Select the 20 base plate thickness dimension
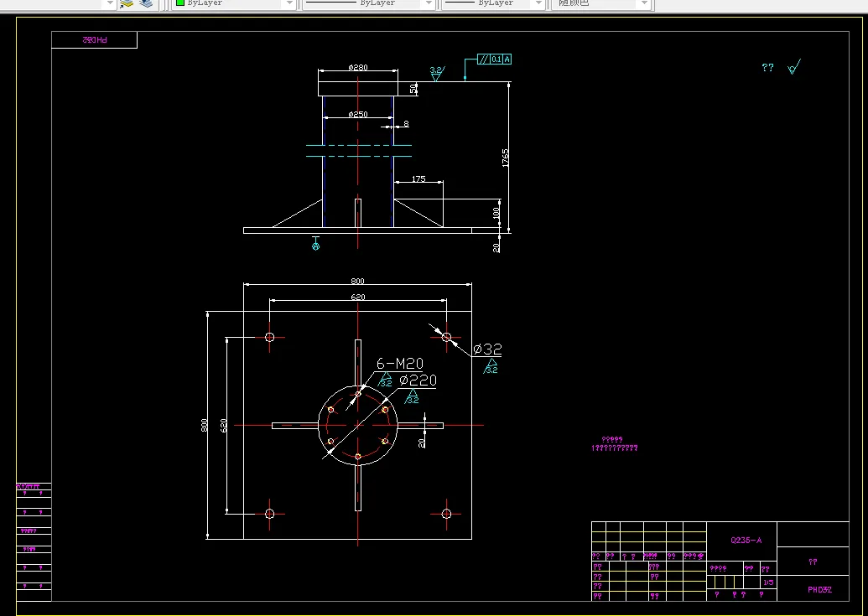This screenshot has height=616, width=868. pyautogui.click(x=496, y=248)
